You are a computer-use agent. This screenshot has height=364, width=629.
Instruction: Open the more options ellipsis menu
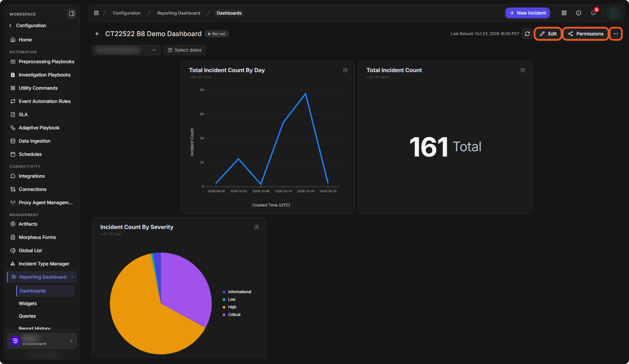(x=615, y=34)
